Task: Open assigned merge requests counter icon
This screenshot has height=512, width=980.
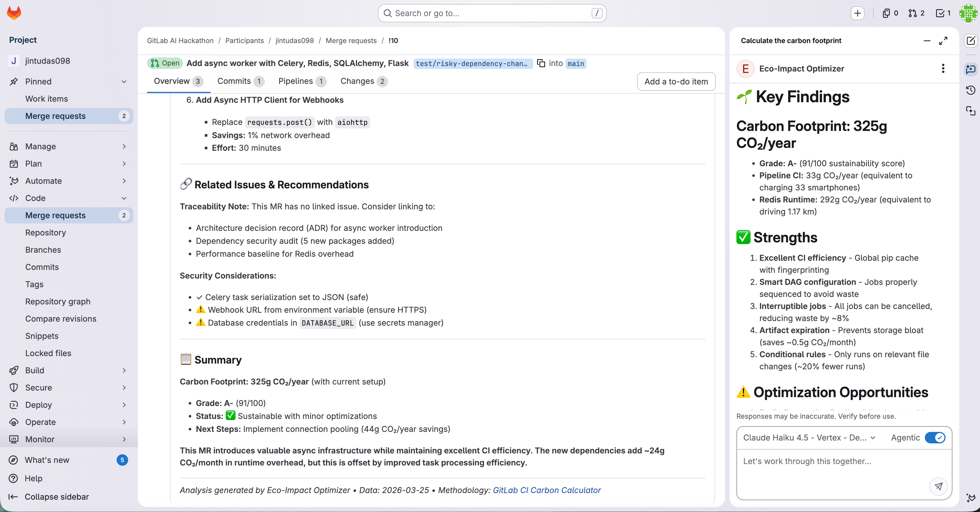Action: (x=916, y=13)
